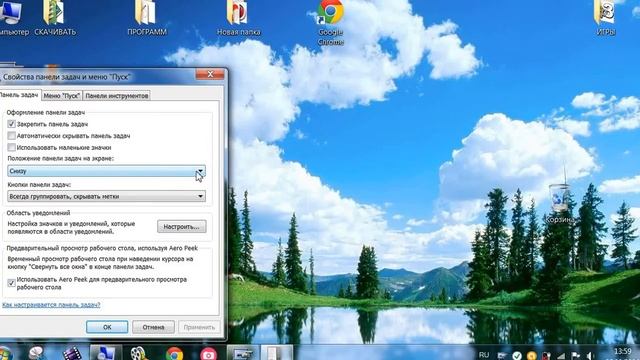The height and width of the screenshot is (360, 640).
Task: Open the СКАЧИВАТЬ folder on desktop
Action: [54, 17]
